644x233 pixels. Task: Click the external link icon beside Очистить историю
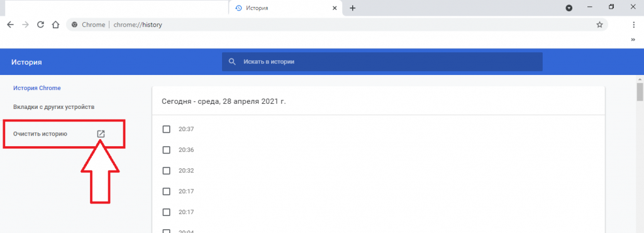pyautogui.click(x=101, y=134)
